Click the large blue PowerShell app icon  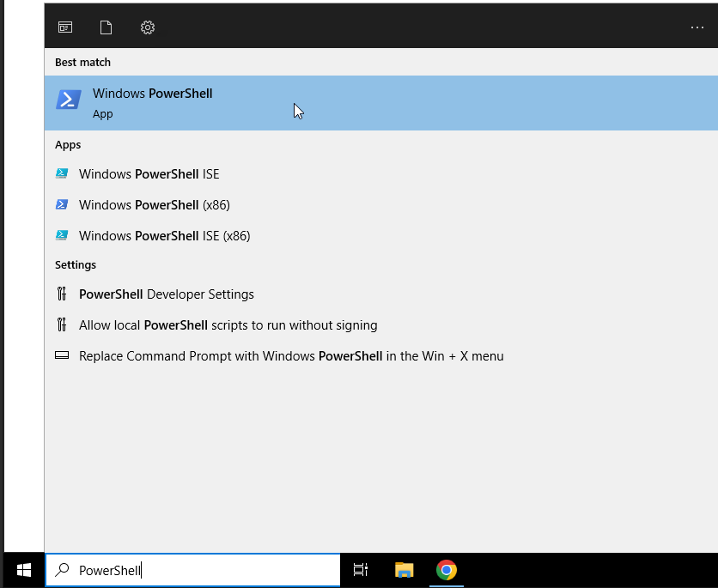69,100
